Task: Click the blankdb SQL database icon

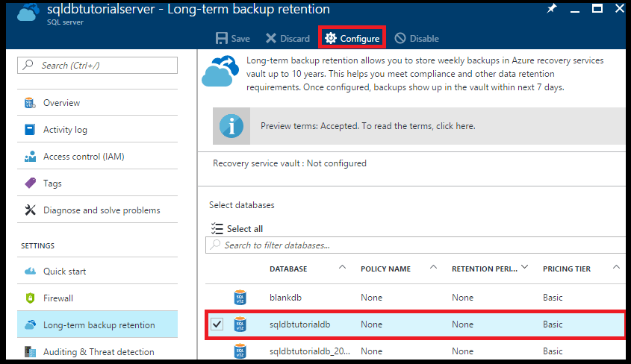Action: (240, 298)
